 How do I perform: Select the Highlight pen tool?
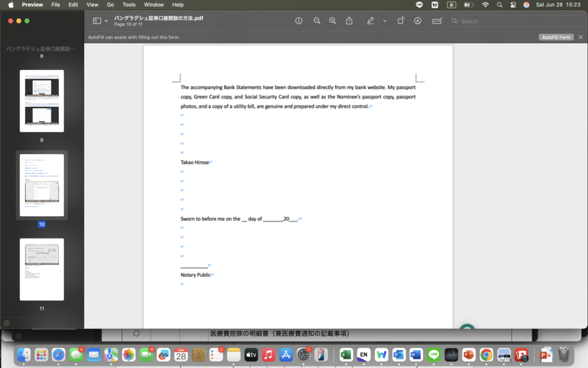point(370,21)
